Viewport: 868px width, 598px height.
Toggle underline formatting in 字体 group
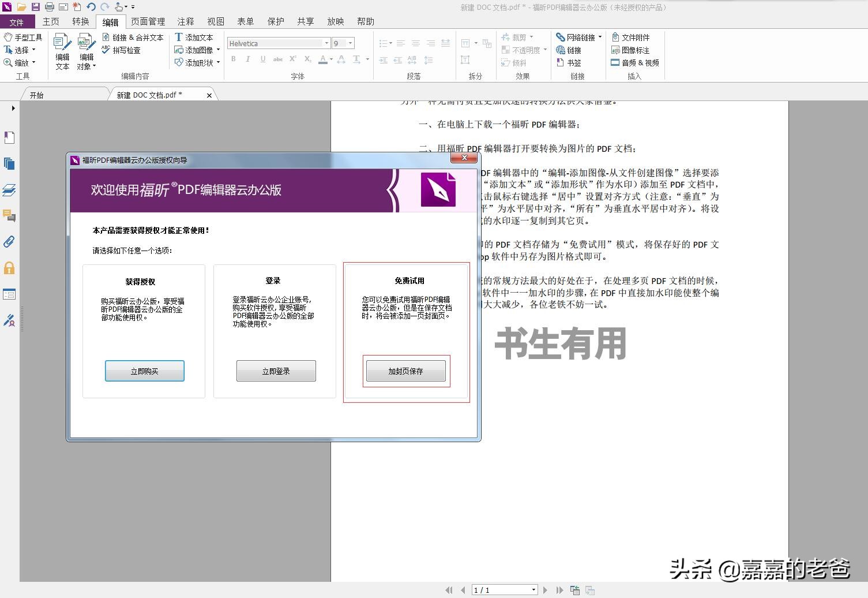pos(262,59)
